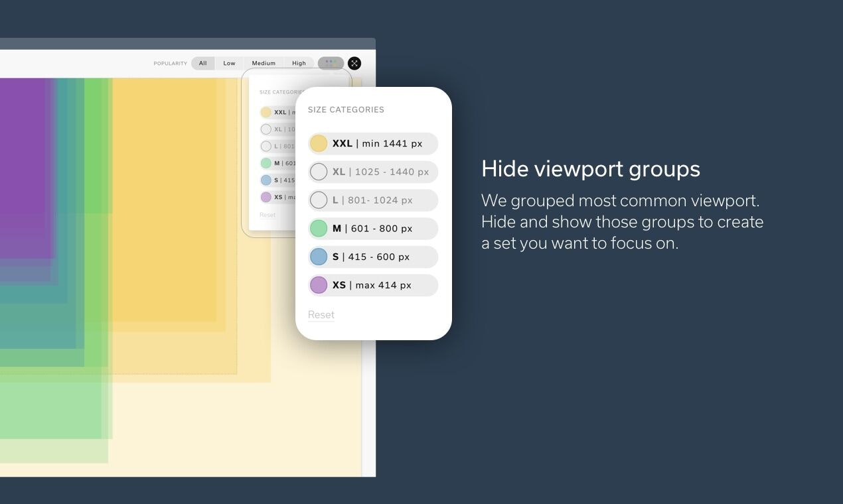
Task: Click Reset in the background panel
Action: click(x=268, y=215)
